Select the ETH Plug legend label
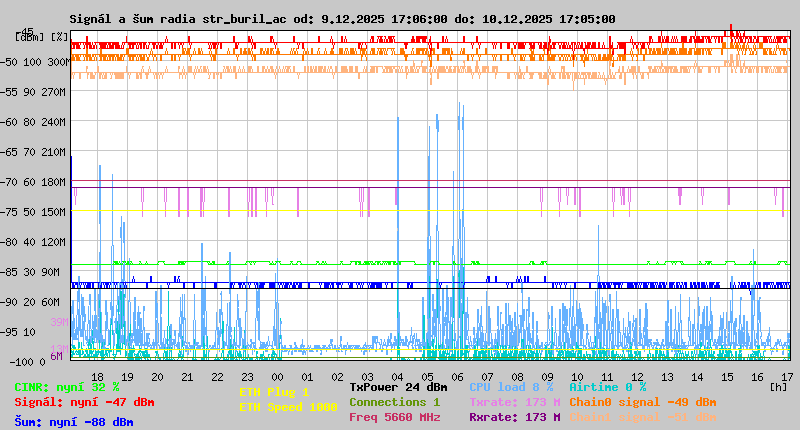The image size is (800, 430). pyautogui.click(x=274, y=392)
